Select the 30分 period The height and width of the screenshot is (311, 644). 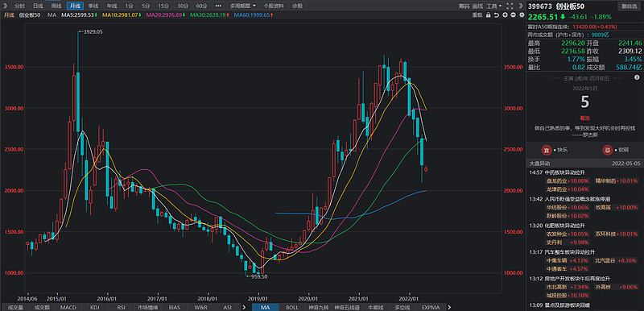(183, 6)
